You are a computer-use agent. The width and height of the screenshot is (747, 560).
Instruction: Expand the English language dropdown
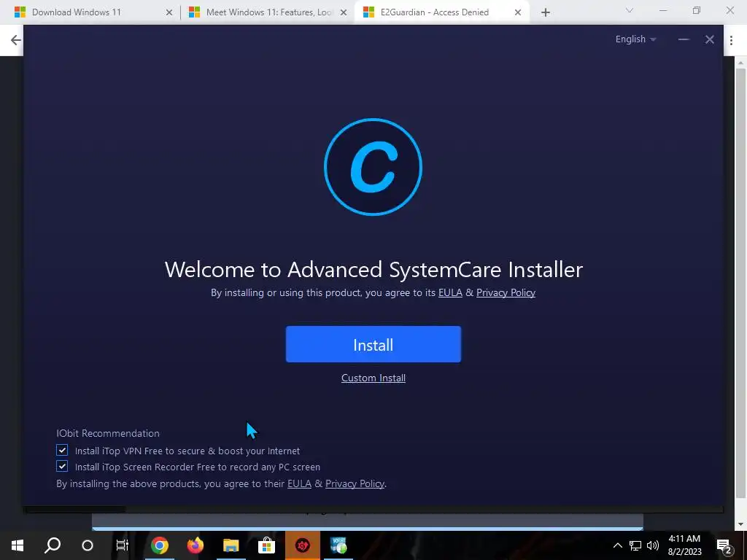tap(635, 39)
